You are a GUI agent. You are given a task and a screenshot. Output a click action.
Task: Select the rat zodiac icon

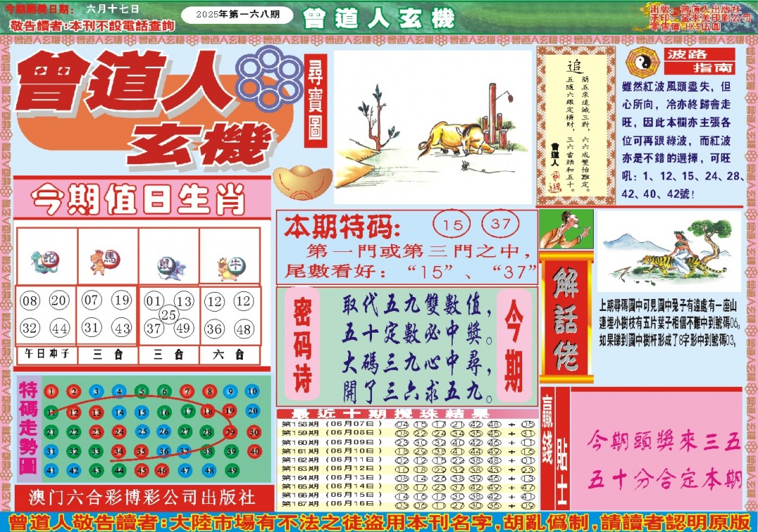click(168, 267)
